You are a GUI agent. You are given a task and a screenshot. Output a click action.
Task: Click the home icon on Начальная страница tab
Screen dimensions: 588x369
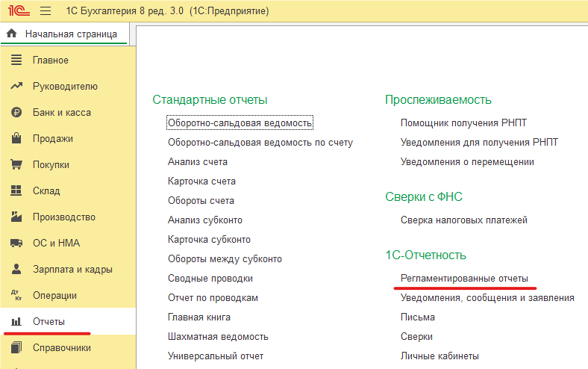(12, 34)
